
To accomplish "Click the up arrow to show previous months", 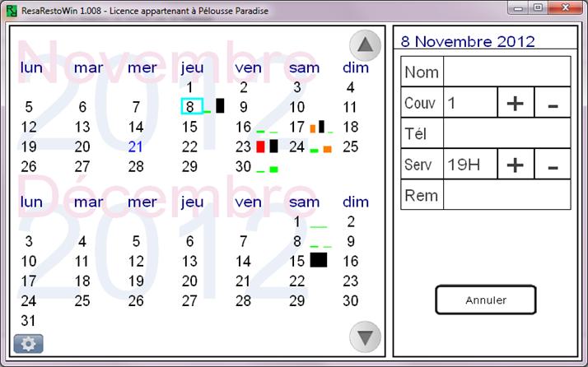I will [x=365, y=45].
